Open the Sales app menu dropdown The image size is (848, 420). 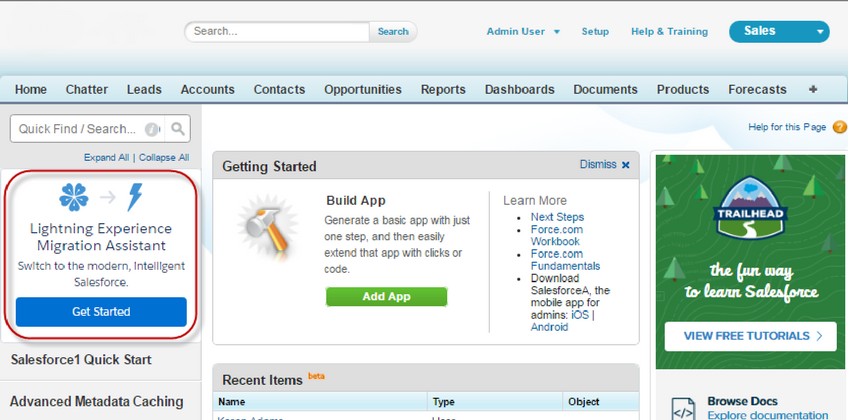[779, 31]
